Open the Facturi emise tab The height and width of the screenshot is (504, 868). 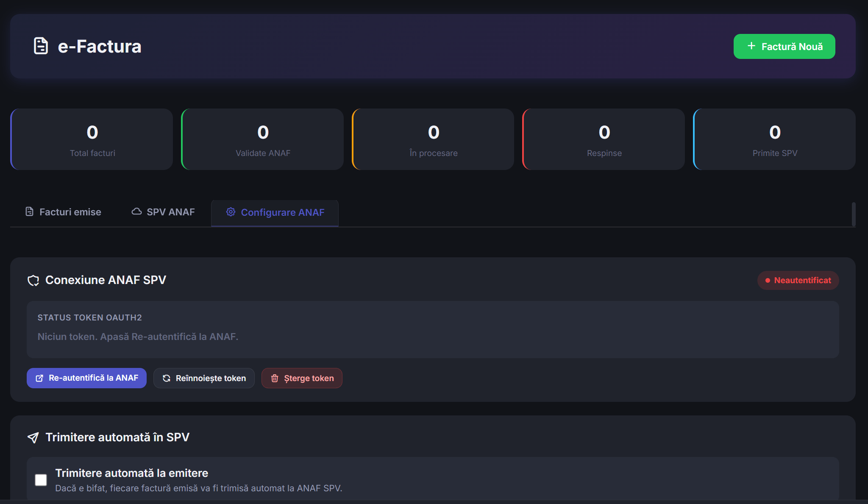[x=63, y=212]
